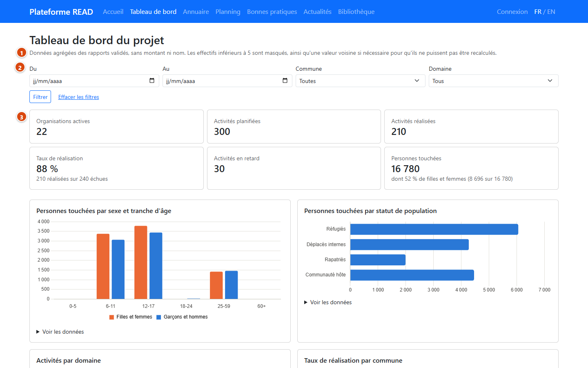Click the Organisations actives value 22
The height and width of the screenshot is (368, 588).
pos(42,132)
